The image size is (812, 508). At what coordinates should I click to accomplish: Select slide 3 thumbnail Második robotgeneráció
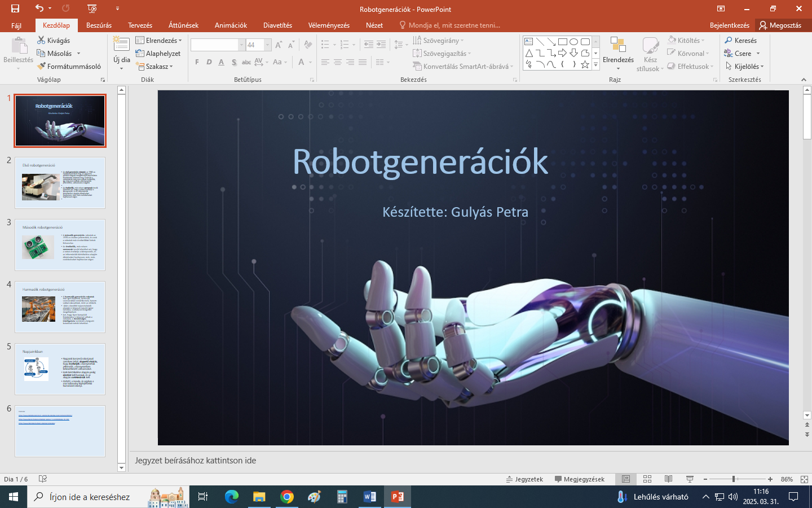[x=60, y=245]
